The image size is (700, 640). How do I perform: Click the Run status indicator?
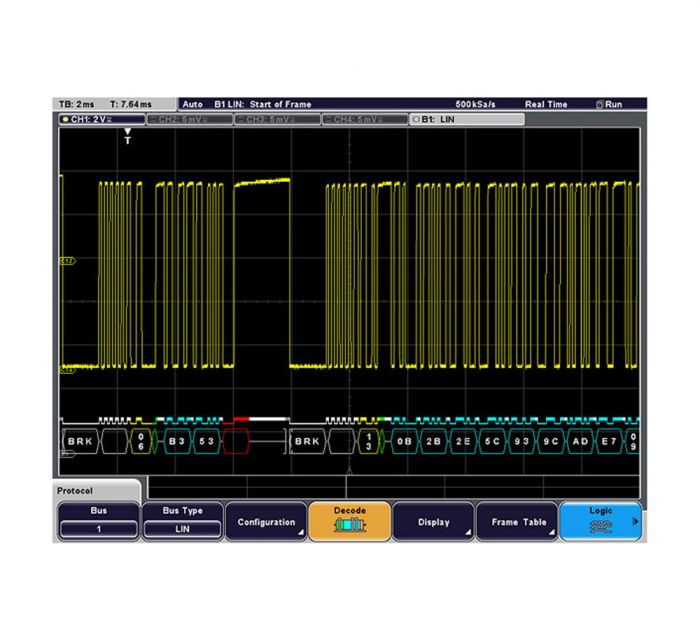tap(609, 104)
